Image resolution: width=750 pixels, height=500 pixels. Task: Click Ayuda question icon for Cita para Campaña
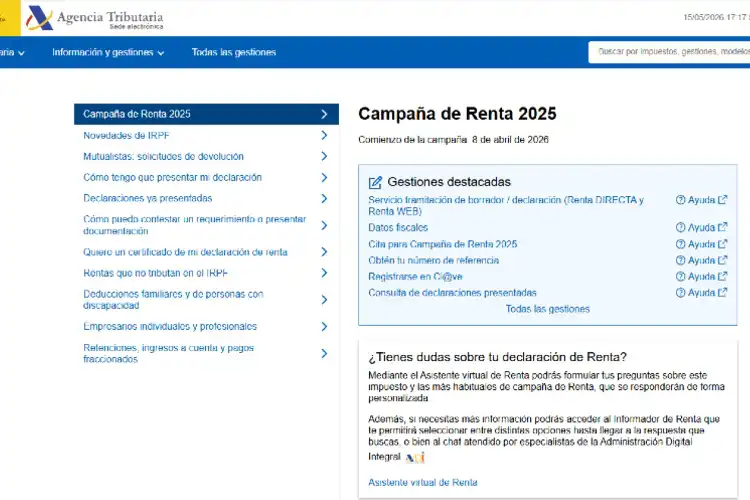tap(681, 244)
